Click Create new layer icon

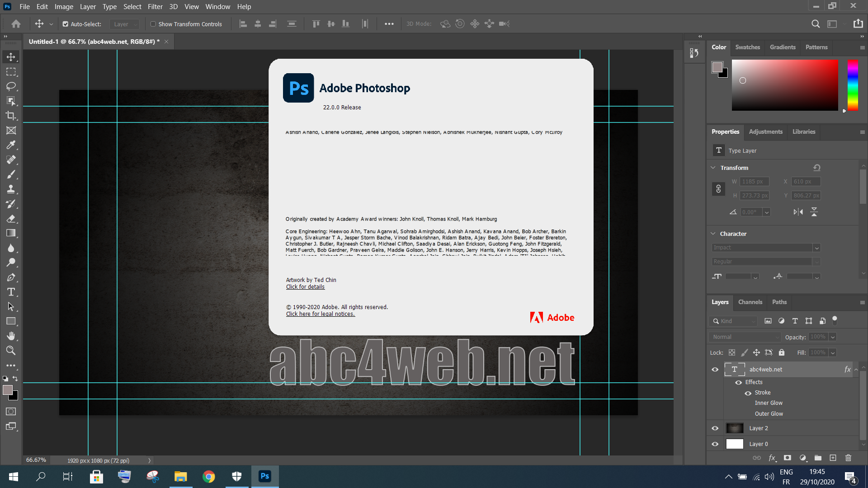[x=833, y=458]
